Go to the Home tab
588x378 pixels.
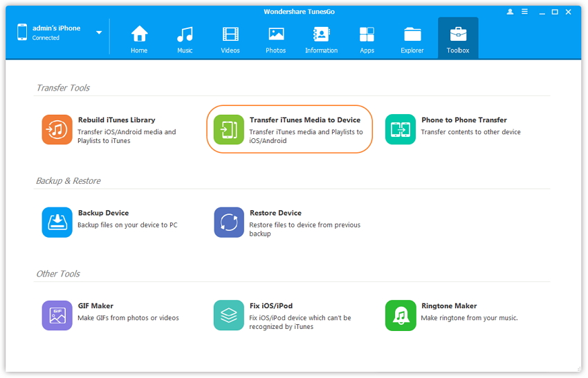139,39
